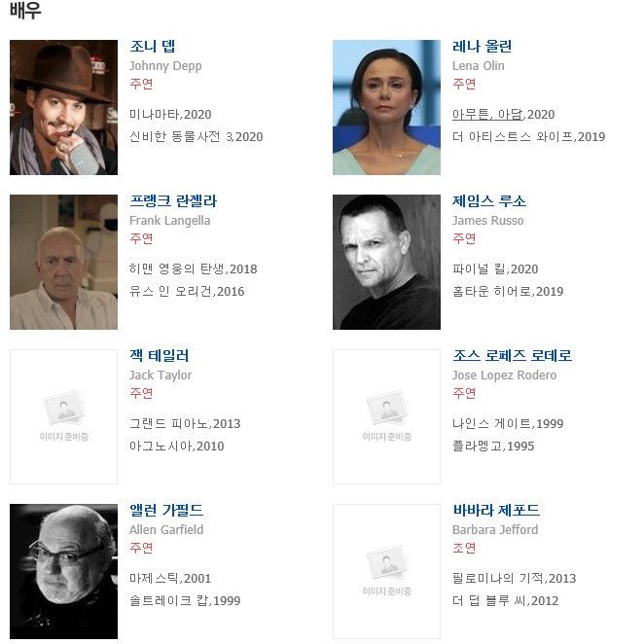The height and width of the screenshot is (644, 644).
Task: Open the 조니 뎁 name link
Action: pos(153,46)
